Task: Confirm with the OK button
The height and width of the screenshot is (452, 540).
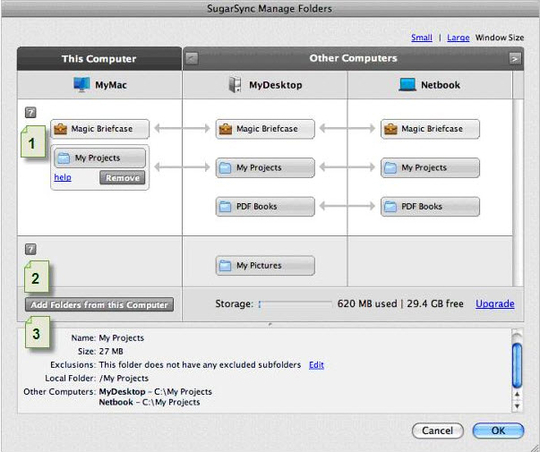Action: click(x=498, y=431)
